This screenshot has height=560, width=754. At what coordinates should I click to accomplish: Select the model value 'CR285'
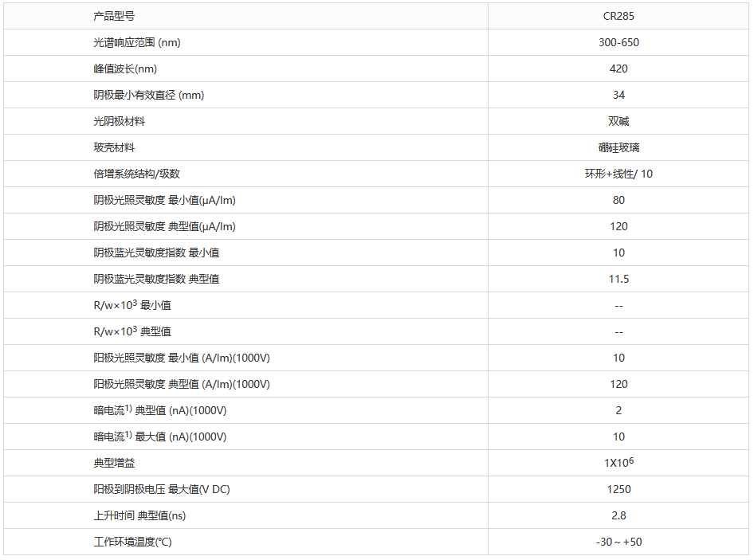pyautogui.click(x=619, y=17)
